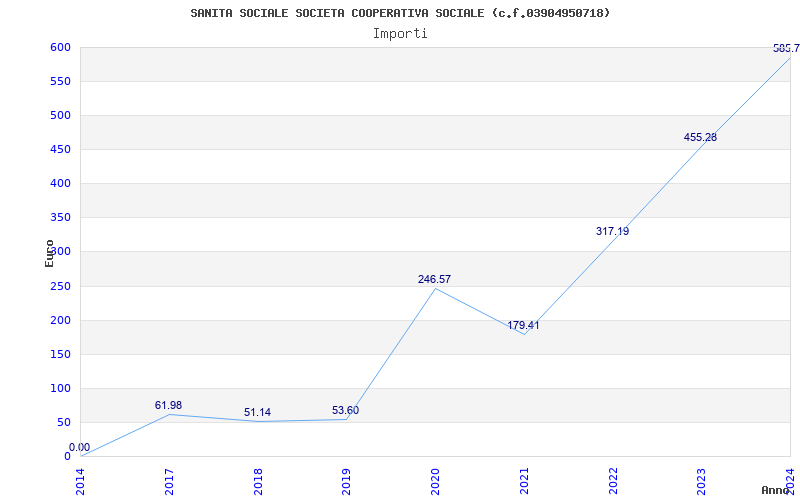The width and height of the screenshot is (800, 500).
Task: Click the 53.60 data label
Action: click(x=345, y=410)
